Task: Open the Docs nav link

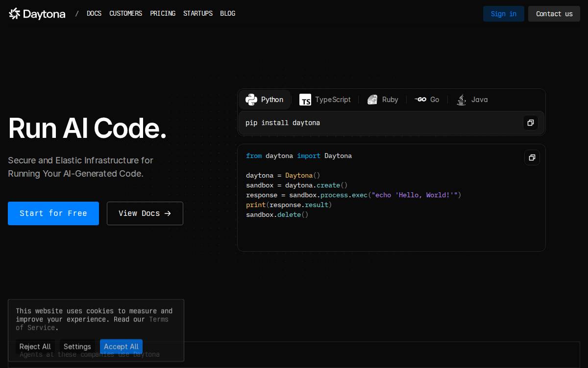Action: coord(94,14)
